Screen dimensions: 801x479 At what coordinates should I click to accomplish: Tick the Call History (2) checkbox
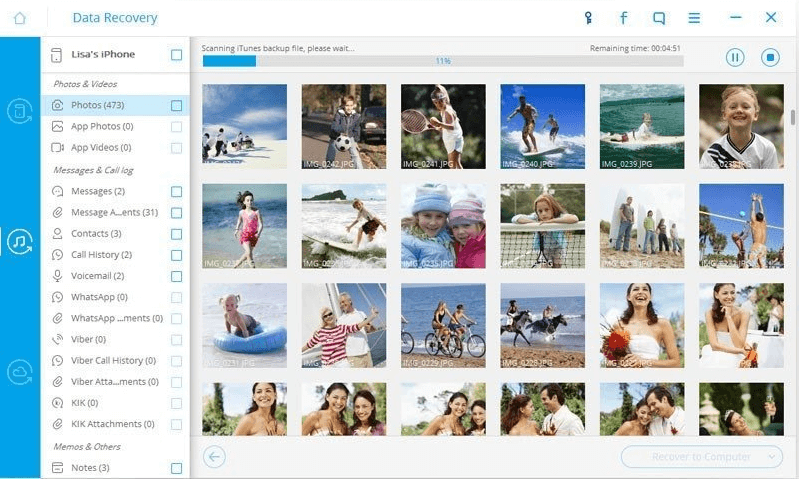(176, 255)
